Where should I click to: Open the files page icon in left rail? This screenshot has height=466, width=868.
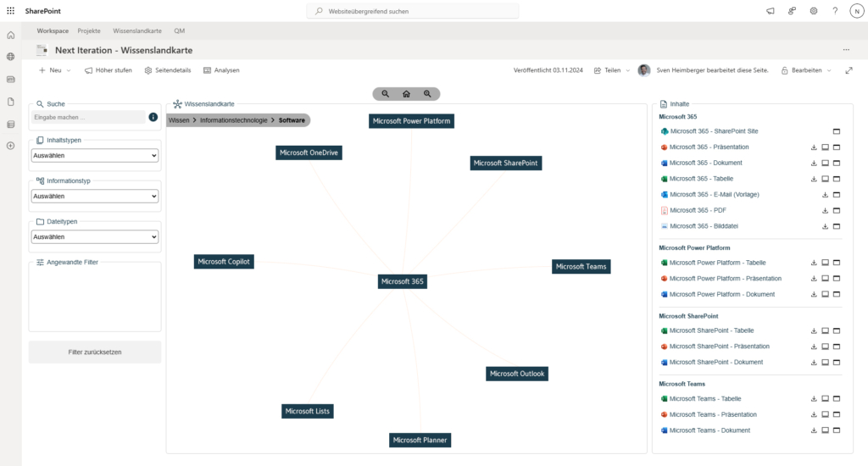click(x=10, y=102)
